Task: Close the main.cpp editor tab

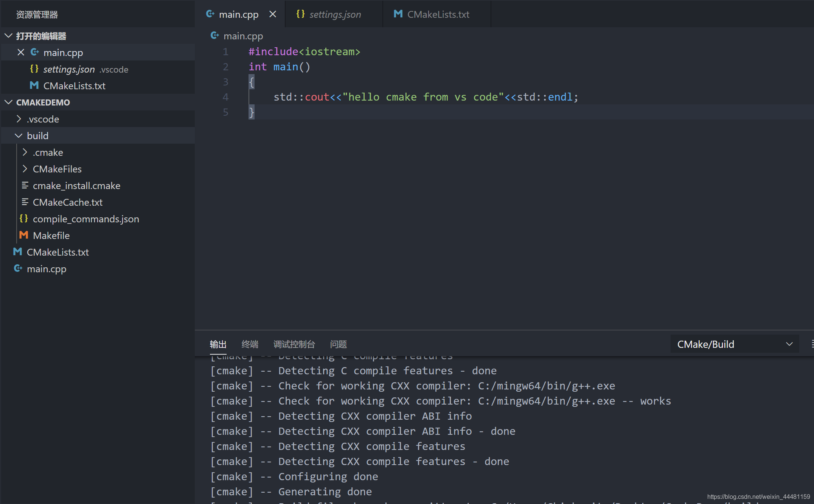Action: [272, 14]
